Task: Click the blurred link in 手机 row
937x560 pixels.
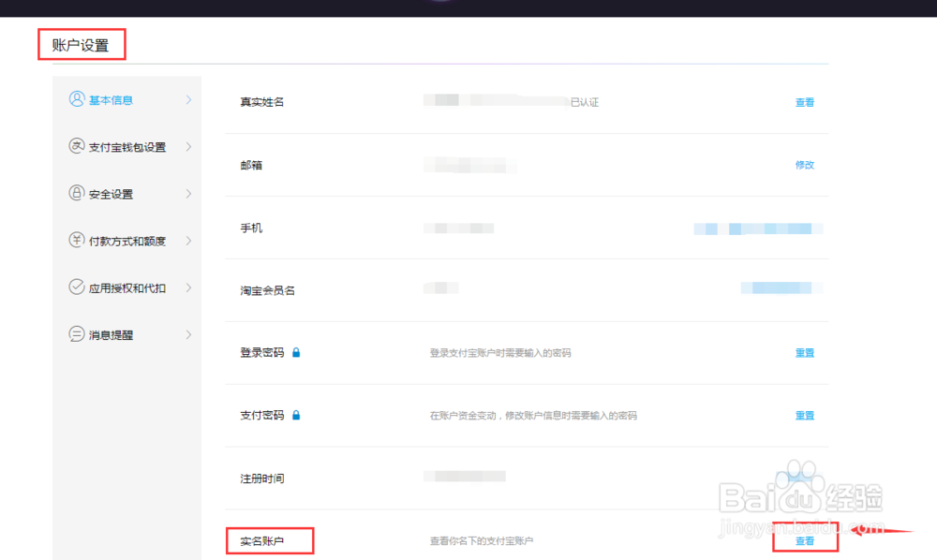Action: pyautogui.click(x=758, y=228)
